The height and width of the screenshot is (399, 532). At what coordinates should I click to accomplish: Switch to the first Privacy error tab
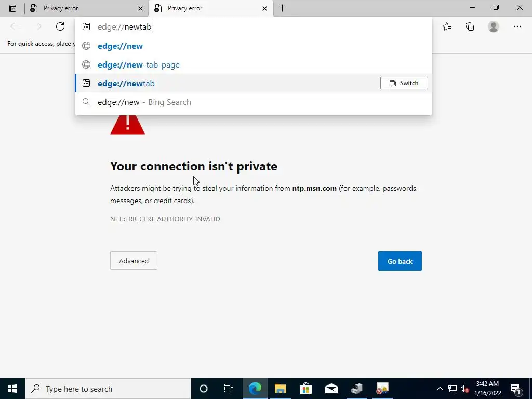coord(87,8)
